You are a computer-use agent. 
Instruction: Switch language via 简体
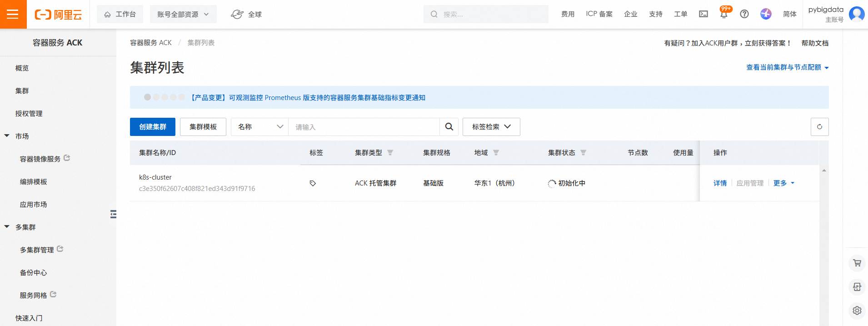click(790, 14)
